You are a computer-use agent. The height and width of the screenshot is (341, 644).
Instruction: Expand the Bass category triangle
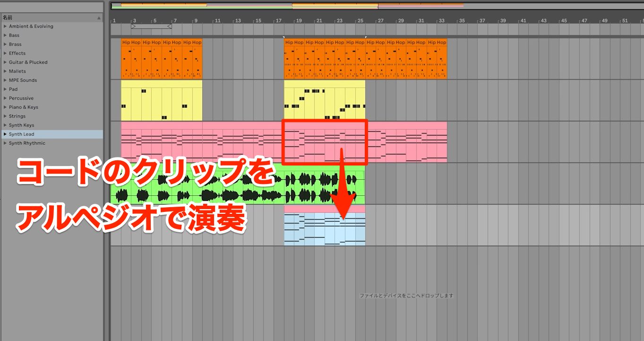coord(5,35)
